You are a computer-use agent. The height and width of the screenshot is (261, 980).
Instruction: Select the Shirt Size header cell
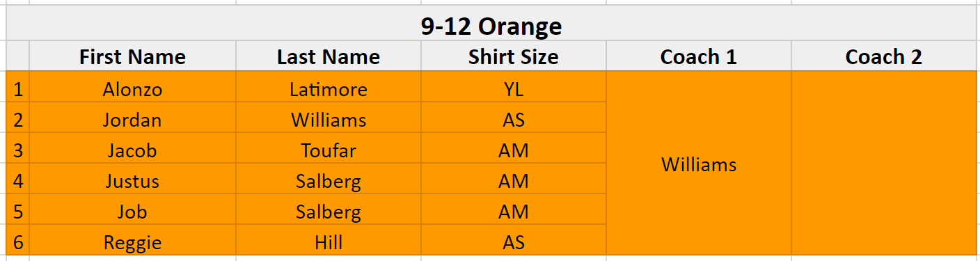point(514,56)
